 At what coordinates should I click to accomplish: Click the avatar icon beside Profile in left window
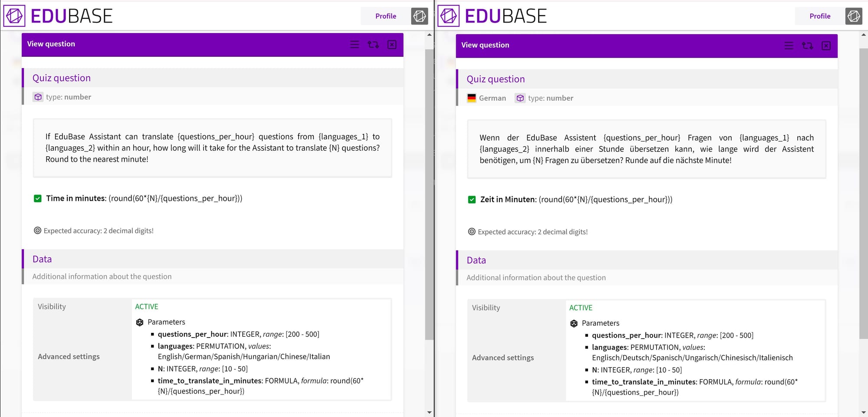pos(420,16)
